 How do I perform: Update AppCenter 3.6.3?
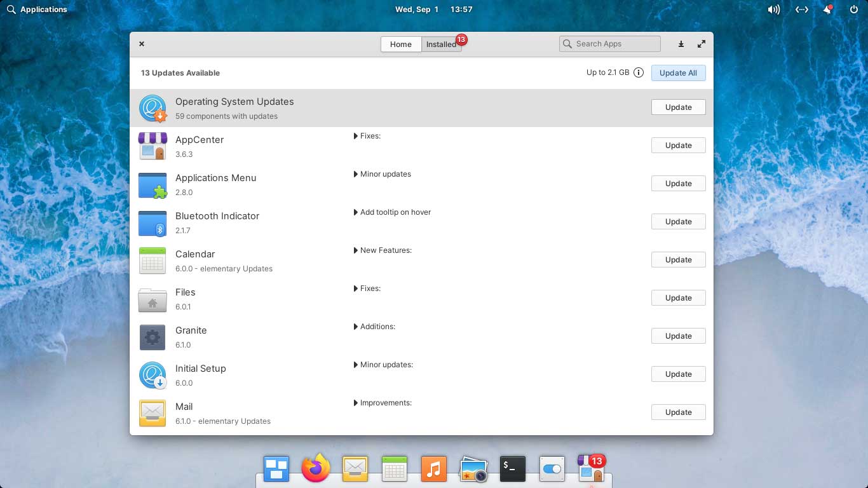[678, 146]
